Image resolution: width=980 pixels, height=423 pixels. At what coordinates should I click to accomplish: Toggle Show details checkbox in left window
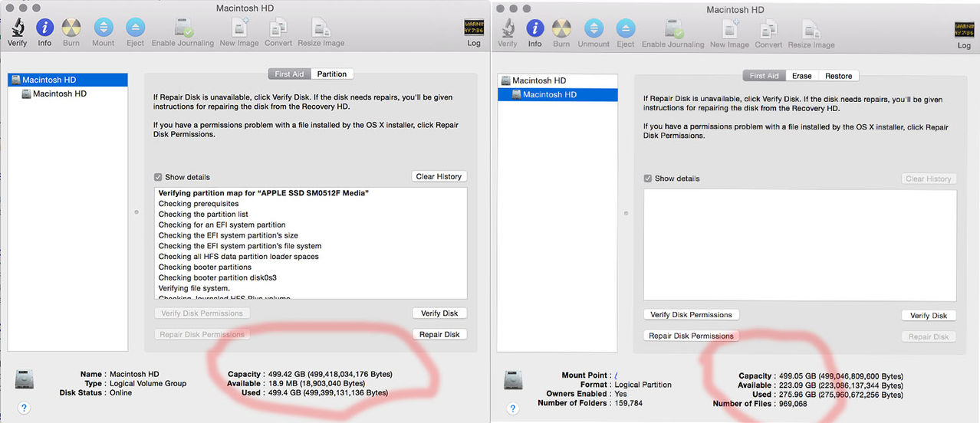158,177
